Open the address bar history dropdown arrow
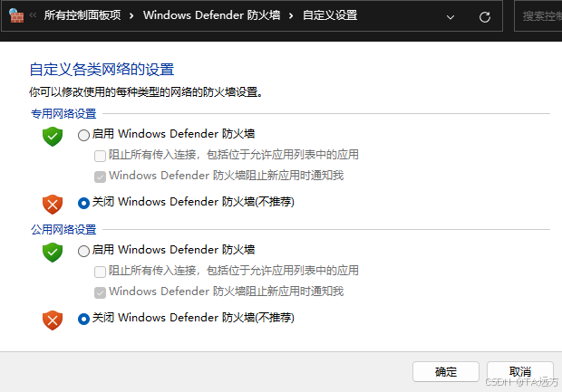The width and height of the screenshot is (562, 392). [x=451, y=17]
